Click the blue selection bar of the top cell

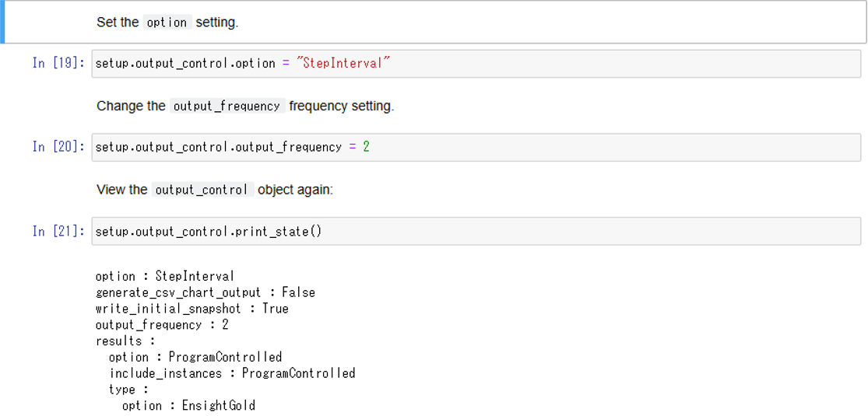2,22
